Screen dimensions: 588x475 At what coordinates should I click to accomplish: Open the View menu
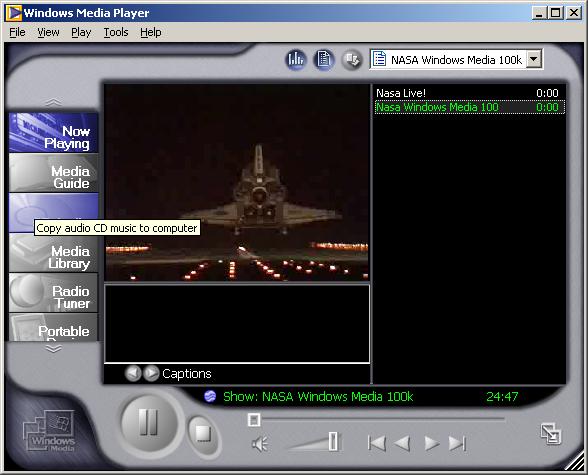(x=48, y=32)
